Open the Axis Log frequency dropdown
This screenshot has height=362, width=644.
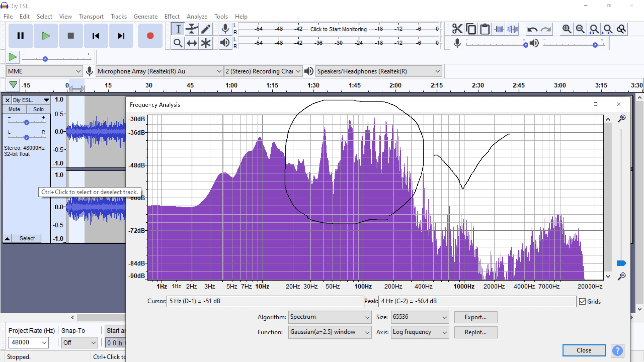click(x=420, y=332)
